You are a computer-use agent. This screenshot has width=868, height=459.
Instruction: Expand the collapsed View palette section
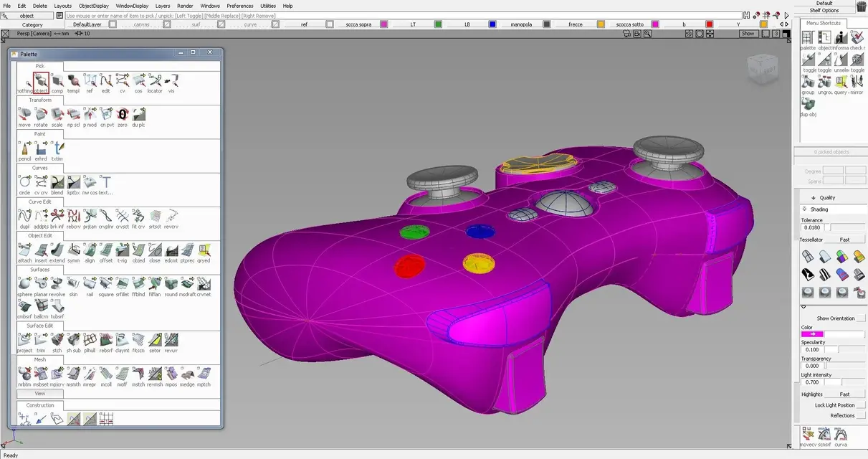pos(40,394)
